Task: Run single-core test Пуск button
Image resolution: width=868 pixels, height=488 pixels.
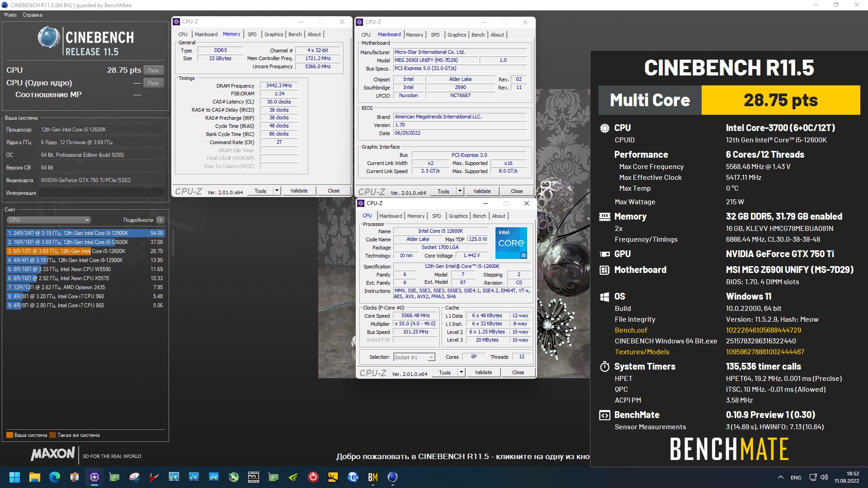Action: tap(153, 83)
